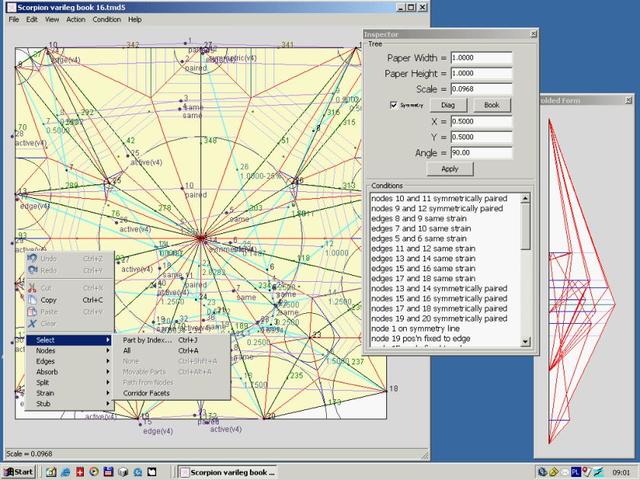Choose Corridor Facets from the Select submenu
Image resolution: width=640 pixels, height=480 pixels.
[146, 393]
